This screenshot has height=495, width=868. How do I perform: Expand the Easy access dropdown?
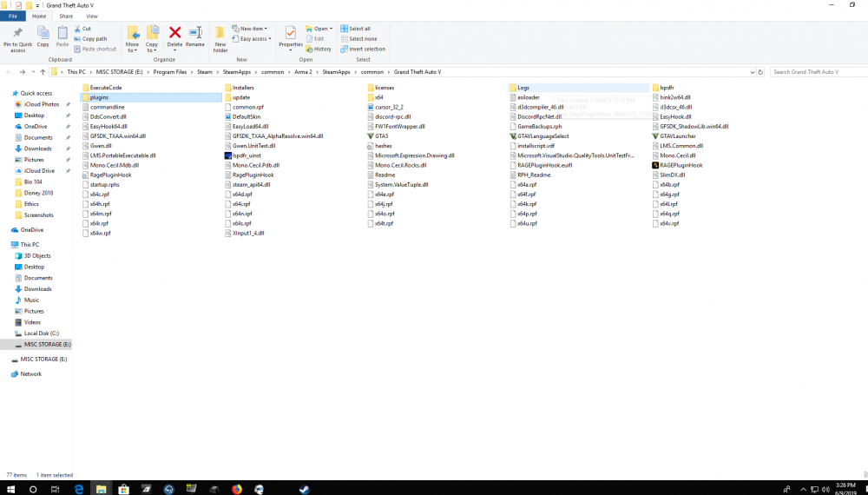tap(255, 39)
